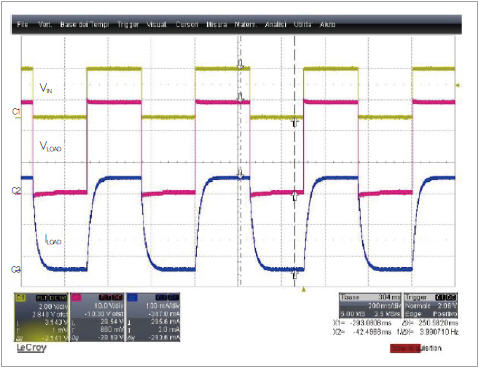Click the blue C3 channel descriptor box

coord(153,317)
